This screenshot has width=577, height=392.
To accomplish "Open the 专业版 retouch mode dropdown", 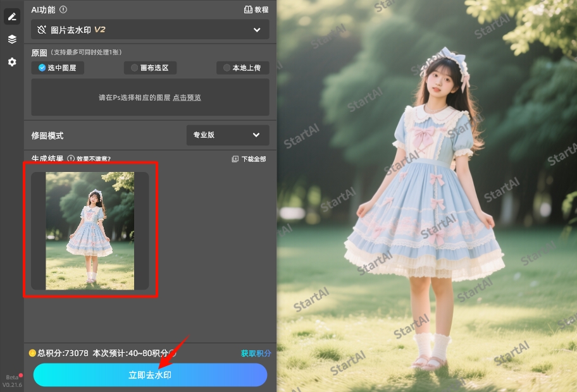I will click(227, 135).
